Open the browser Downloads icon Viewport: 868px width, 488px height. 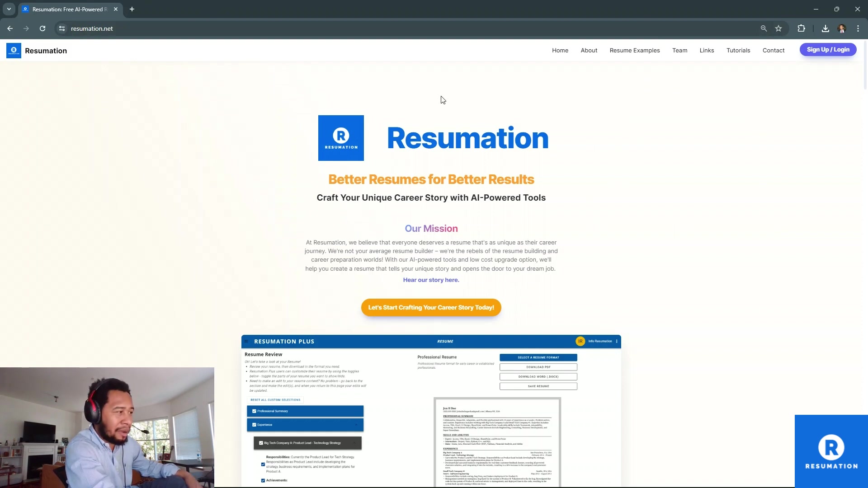click(826, 28)
